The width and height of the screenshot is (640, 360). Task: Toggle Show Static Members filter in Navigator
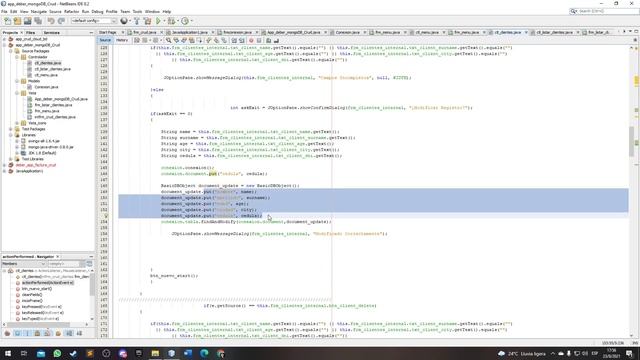tap(27, 333)
